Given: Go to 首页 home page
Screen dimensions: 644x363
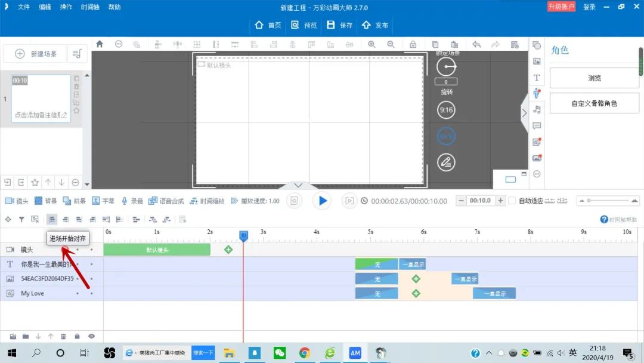Looking at the screenshot, I should (268, 25).
